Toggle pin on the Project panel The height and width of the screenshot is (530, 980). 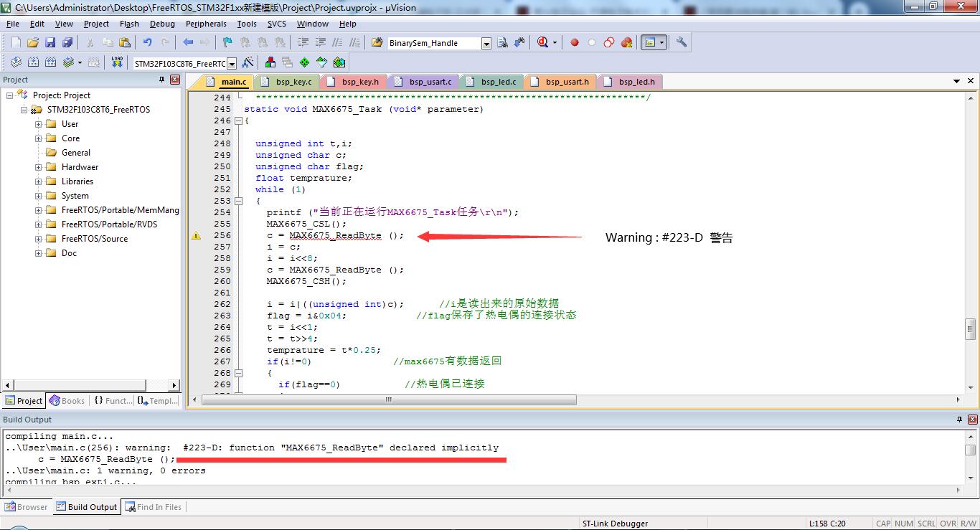(161, 80)
